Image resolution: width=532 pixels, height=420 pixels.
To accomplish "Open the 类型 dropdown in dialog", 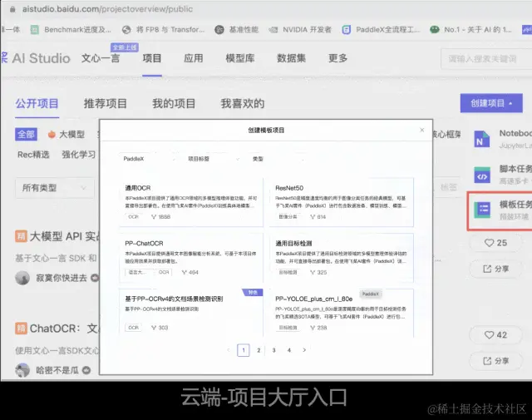I will click(x=278, y=159).
